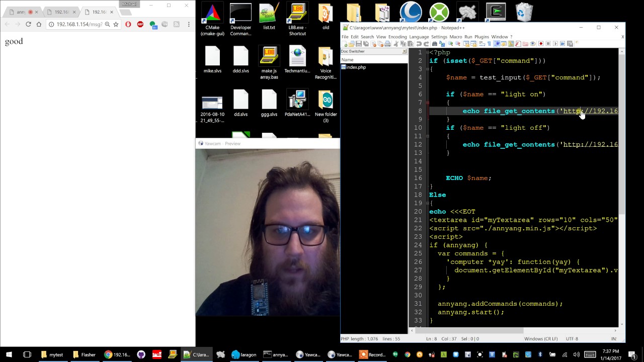The height and width of the screenshot is (362, 644).
Task: Select the CMake (cmake-gui) desktop icon
Action: pos(212,20)
